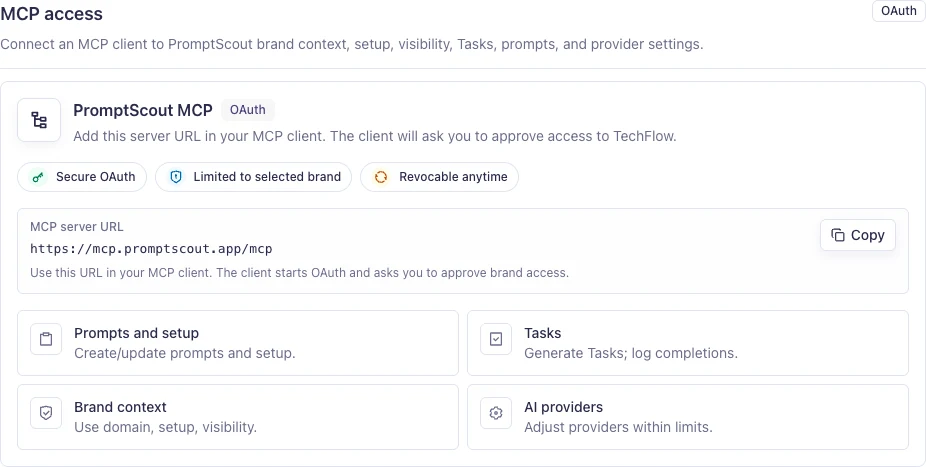
Task: Click the Revocable anytime pill label
Action: [x=453, y=177]
